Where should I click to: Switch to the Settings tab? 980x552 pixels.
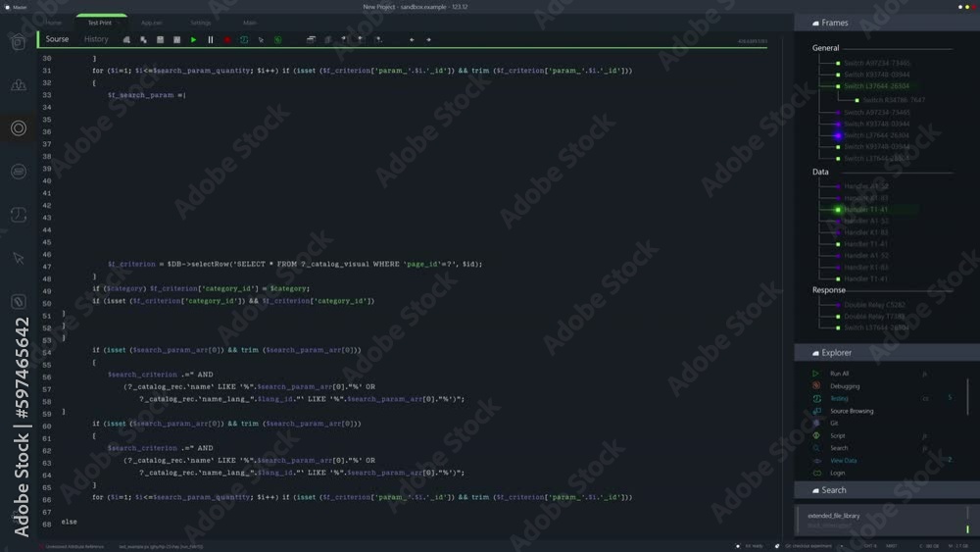pos(201,23)
